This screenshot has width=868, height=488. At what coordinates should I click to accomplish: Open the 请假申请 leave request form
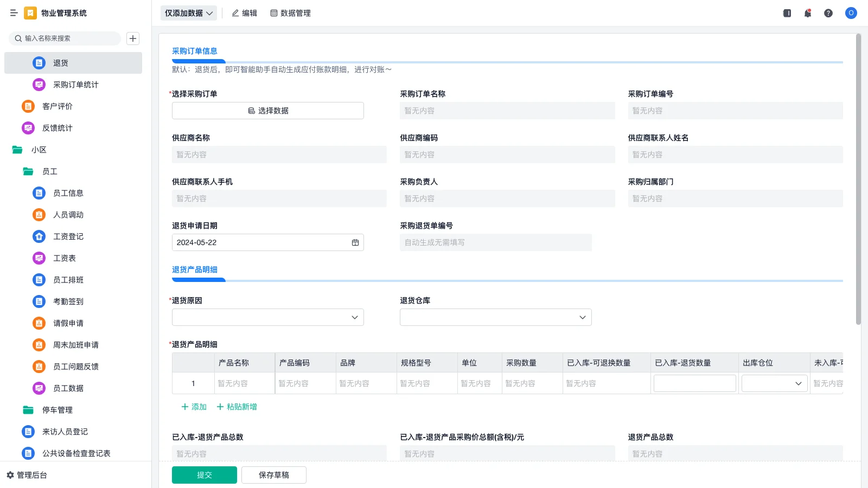point(68,323)
